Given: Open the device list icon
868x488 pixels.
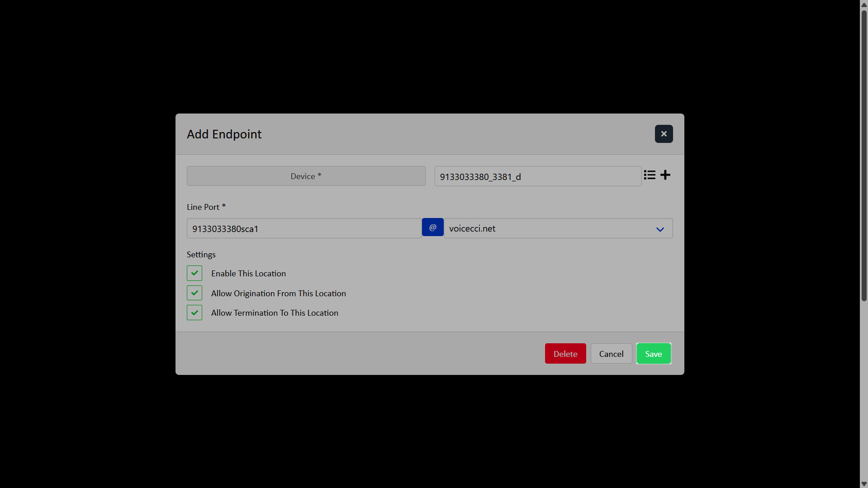Looking at the screenshot, I should 650,175.
